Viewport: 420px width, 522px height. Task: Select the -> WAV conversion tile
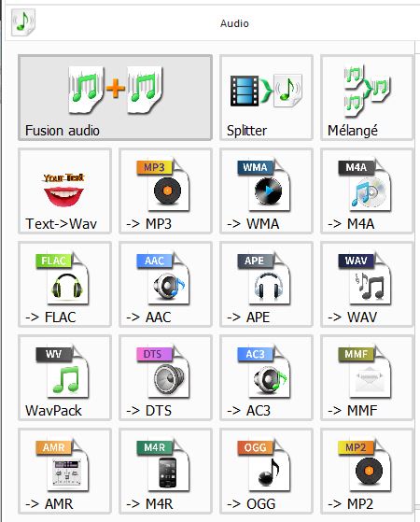tap(367, 284)
